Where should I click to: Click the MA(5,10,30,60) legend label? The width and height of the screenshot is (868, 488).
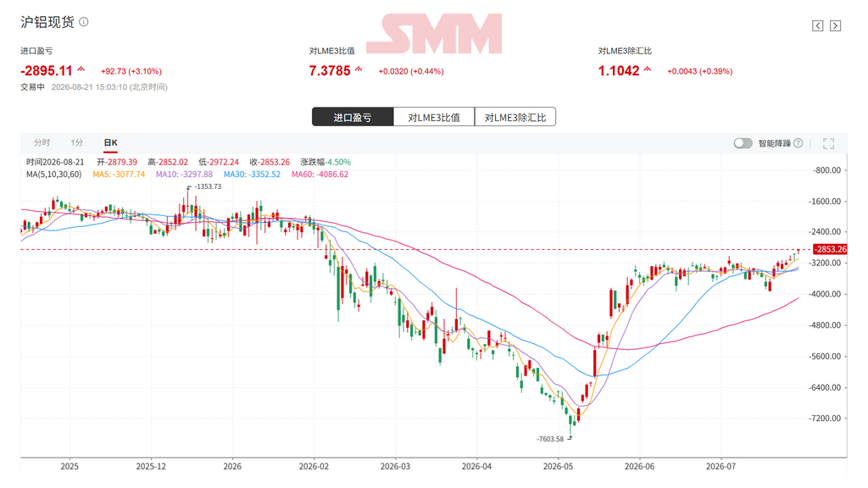click(x=53, y=175)
